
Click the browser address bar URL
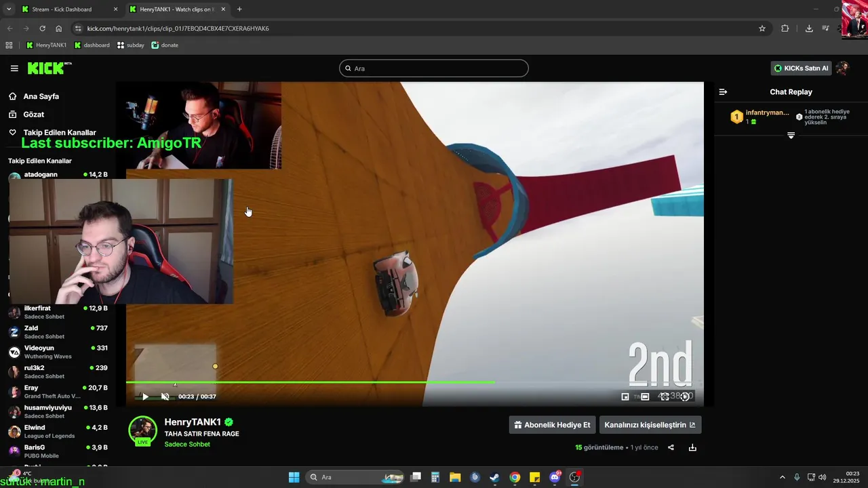178,28
